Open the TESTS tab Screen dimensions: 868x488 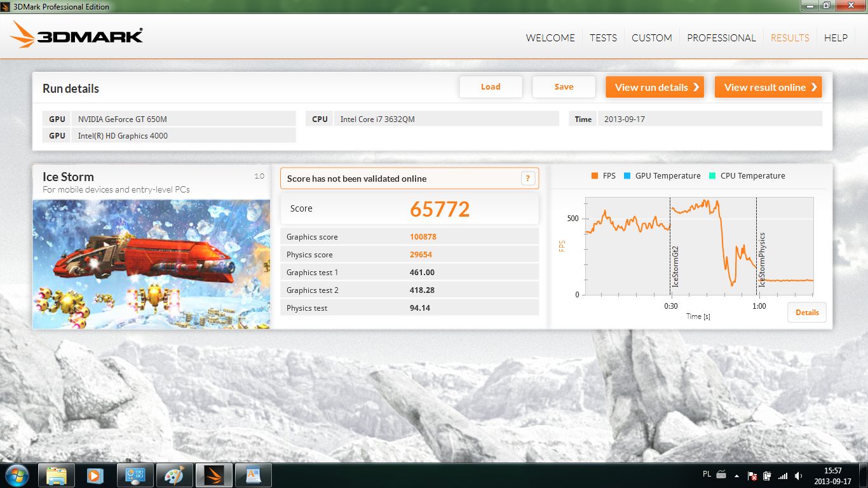click(603, 38)
